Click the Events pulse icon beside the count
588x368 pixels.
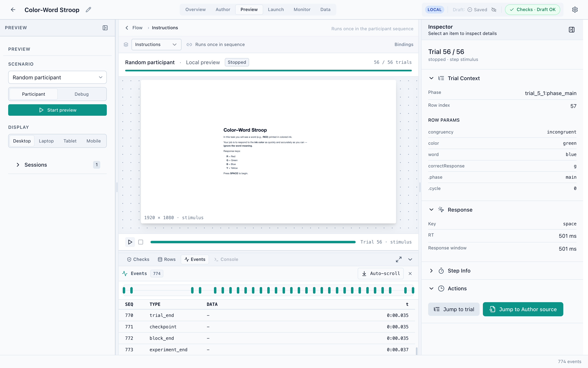[x=125, y=274]
